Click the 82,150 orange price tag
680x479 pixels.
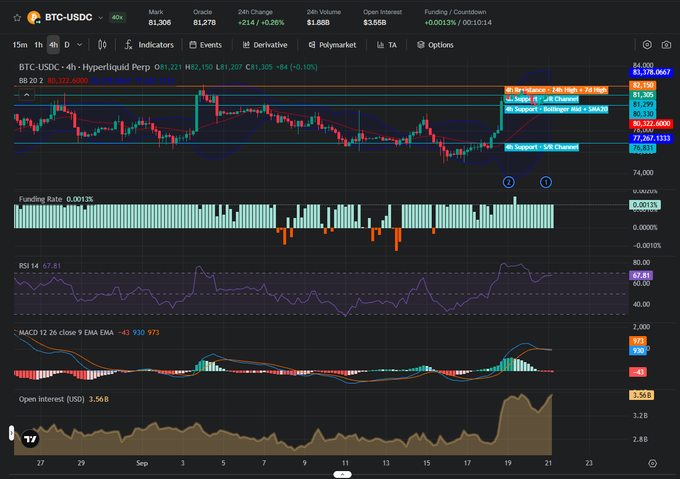[x=643, y=85]
